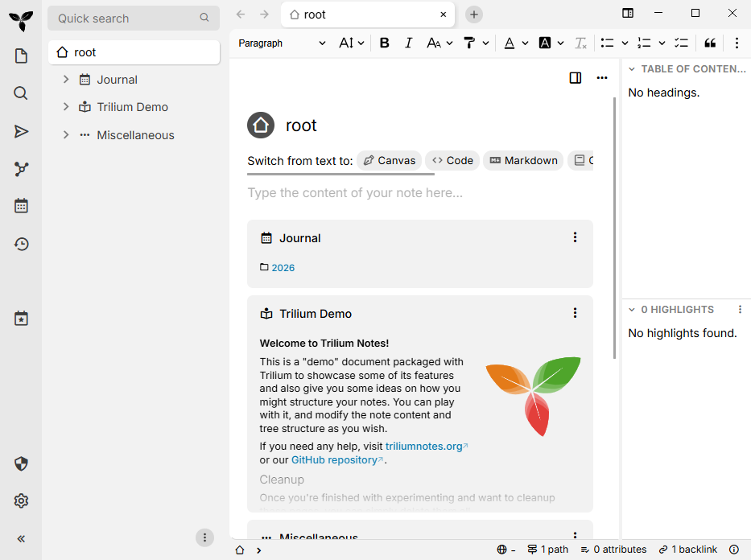Toggle italic formatting
Image resolution: width=751 pixels, height=560 pixels.
pyautogui.click(x=408, y=43)
